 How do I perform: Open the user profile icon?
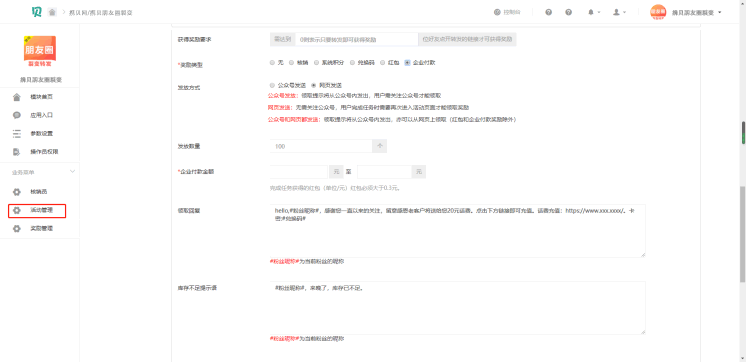point(616,12)
